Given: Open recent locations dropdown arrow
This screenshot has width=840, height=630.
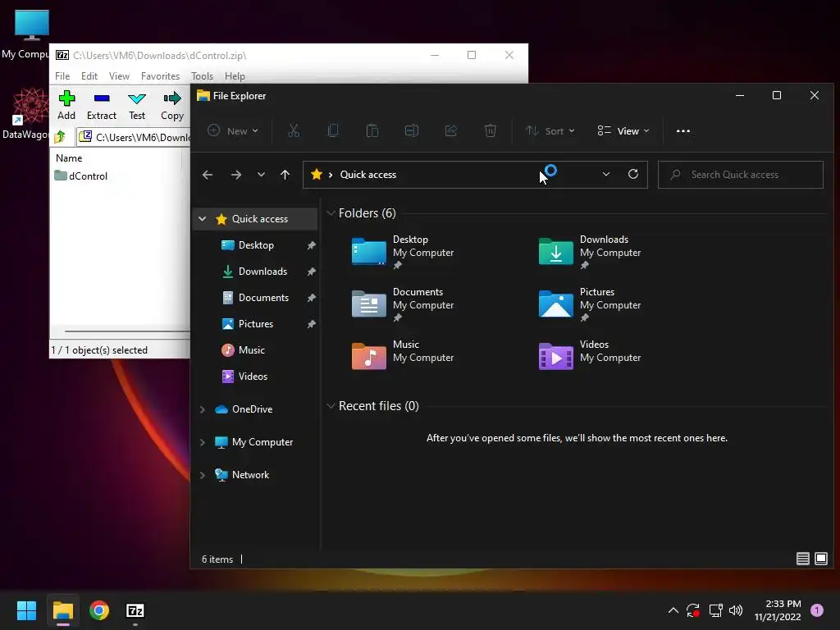Looking at the screenshot, I should click(261, 175).
